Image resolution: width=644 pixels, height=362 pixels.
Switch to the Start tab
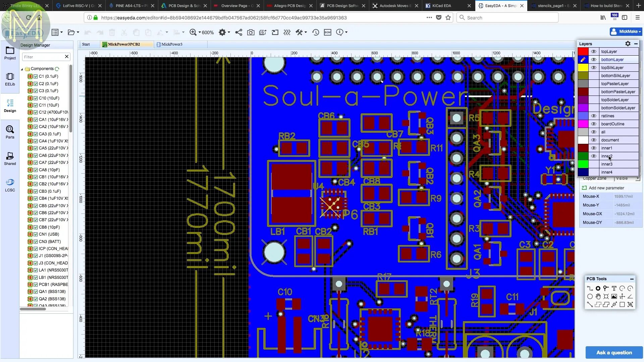tap(86, 44)
